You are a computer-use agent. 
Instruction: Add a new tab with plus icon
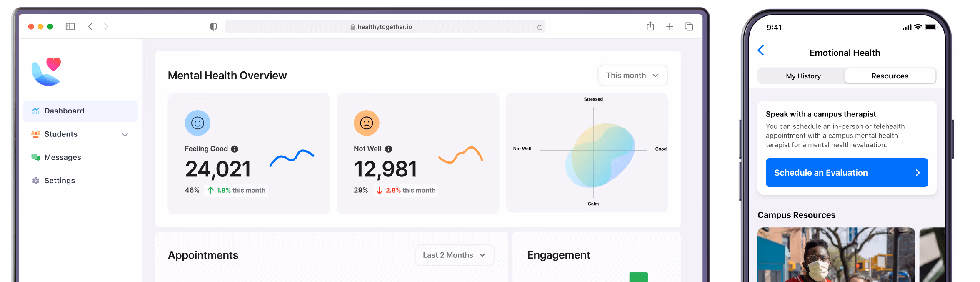(670, 27)
